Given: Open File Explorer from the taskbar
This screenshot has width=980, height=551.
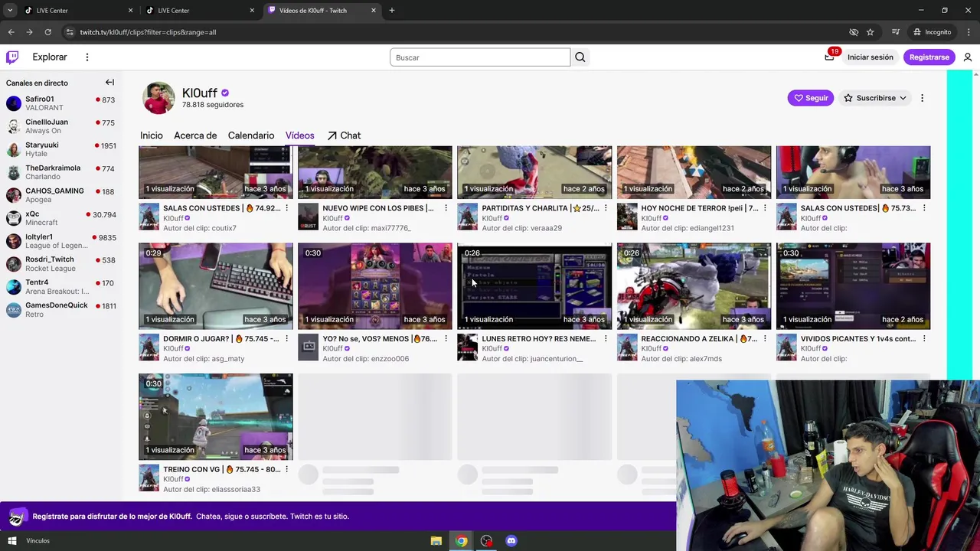Looking at the screenshot, I should click(x=436, y=541).
